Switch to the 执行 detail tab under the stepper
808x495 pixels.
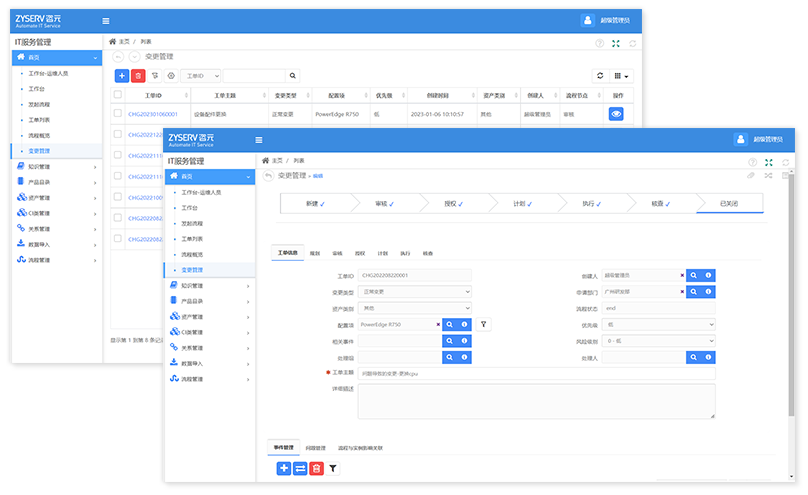pos(405,253)
